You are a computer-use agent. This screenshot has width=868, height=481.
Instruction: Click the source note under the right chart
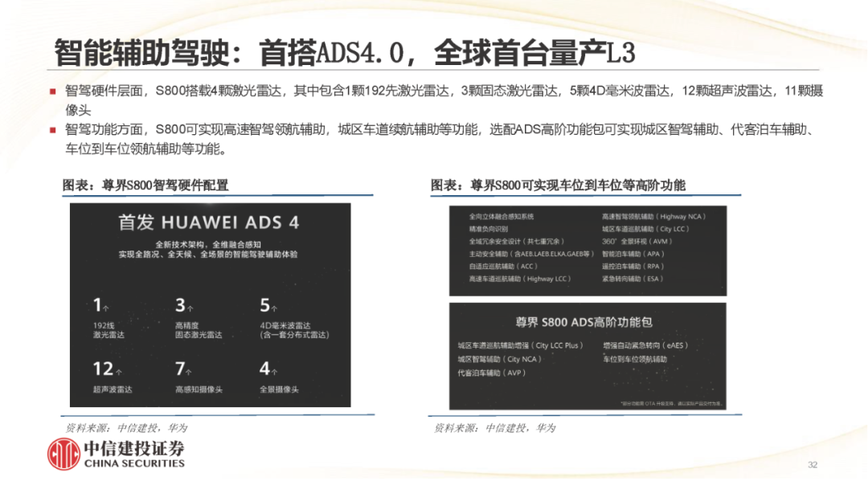click(x=494, y=428)
